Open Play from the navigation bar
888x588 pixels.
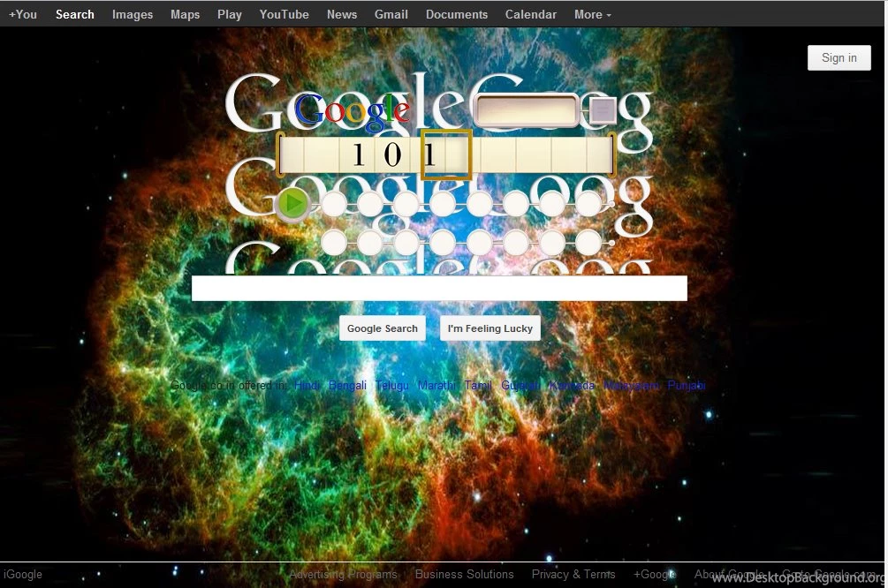230,14
